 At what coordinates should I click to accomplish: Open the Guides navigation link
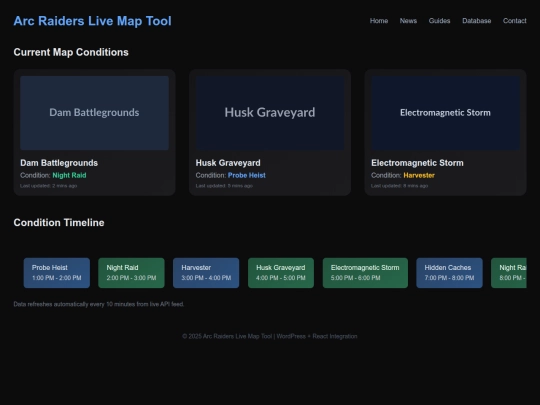pyautogui.click(x=439, y=21)
